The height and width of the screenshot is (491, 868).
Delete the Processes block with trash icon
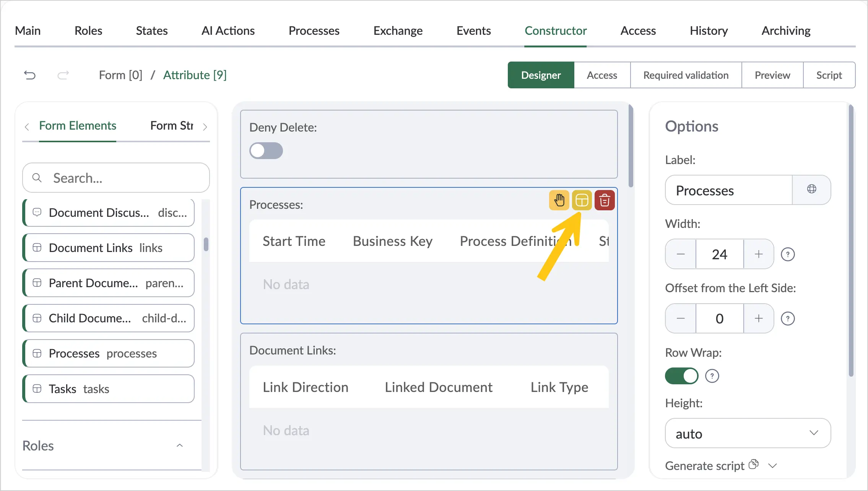click(605, 200)
